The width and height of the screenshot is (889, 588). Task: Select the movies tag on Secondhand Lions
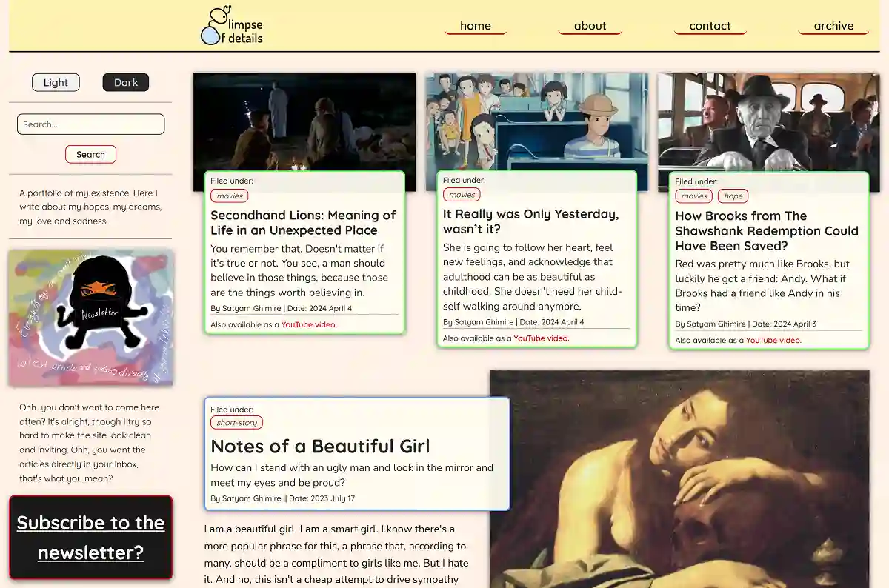pyautogui.click(x=229, y=196)
